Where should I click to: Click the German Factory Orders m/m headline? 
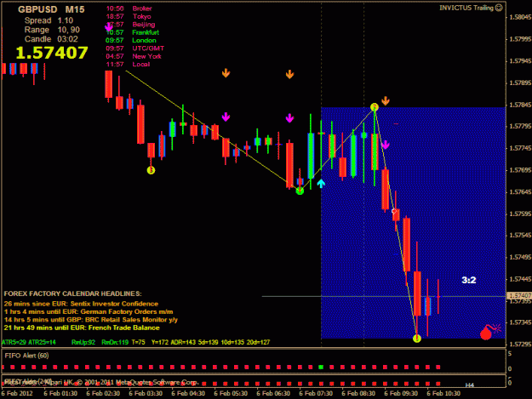[89, 311]
